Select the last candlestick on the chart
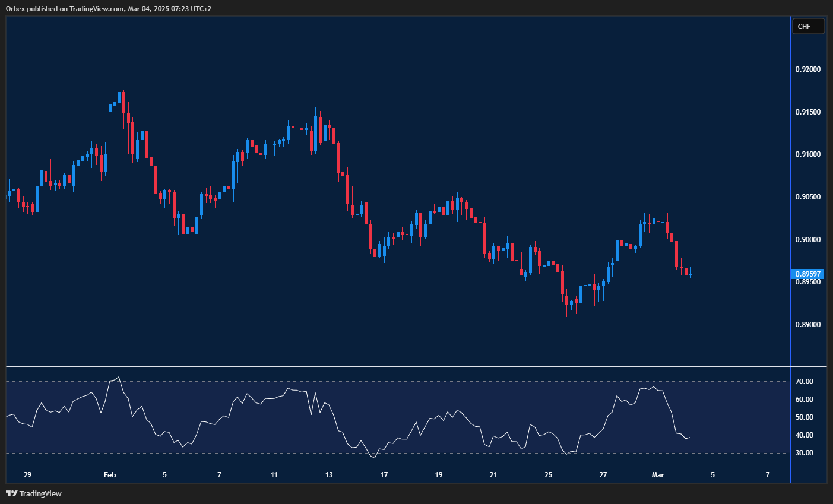833x504 pixels. pos(689,274)
